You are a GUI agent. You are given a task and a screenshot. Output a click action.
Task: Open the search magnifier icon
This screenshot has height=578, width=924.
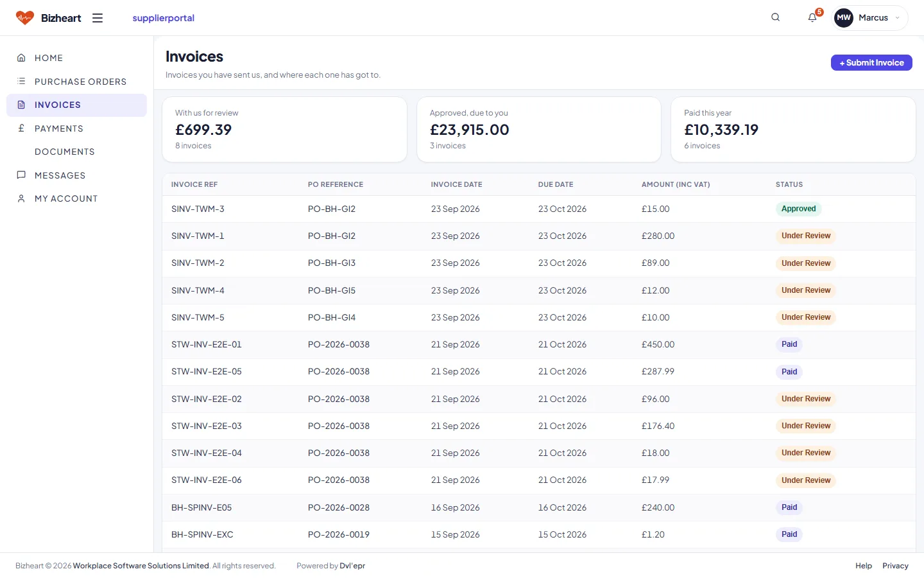[x=775, y=17]
